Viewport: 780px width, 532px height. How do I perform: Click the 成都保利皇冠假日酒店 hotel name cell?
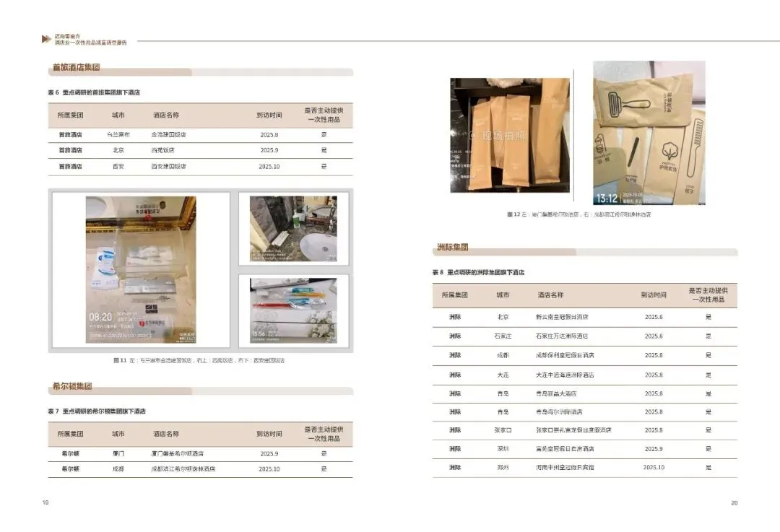(565, 355)
